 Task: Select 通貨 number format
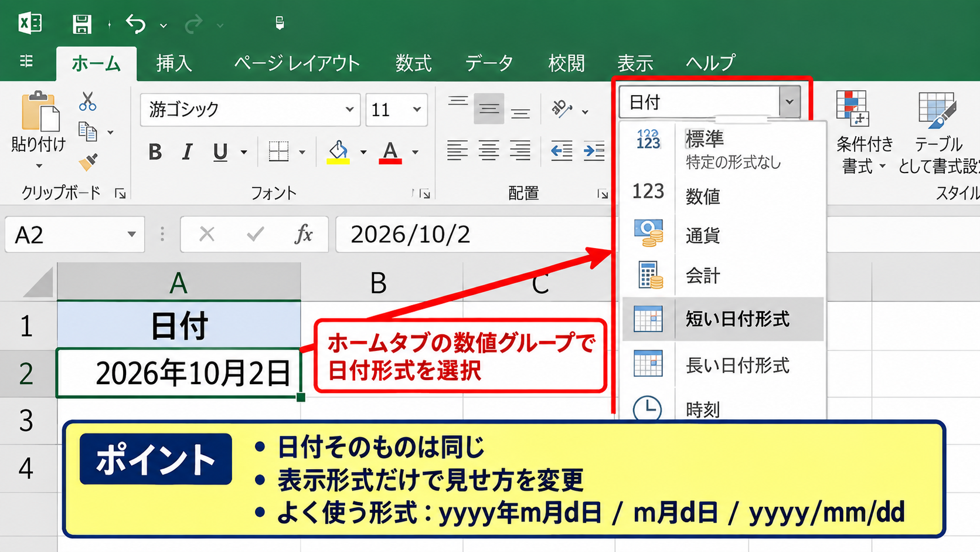pos(723,235)
